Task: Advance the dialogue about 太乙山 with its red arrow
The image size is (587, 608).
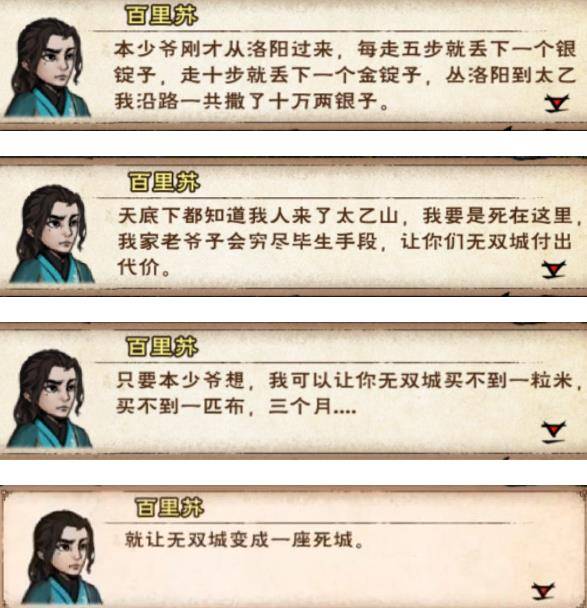Action: 554,270
